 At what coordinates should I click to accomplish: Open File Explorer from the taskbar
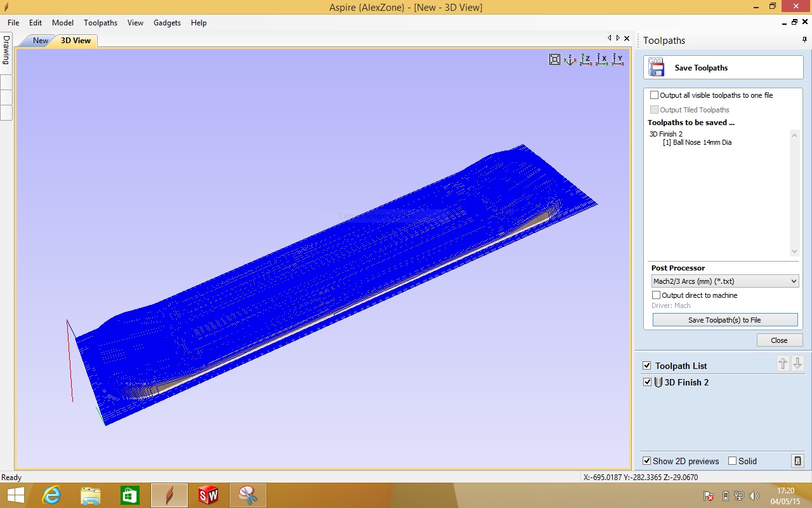pos(91,495)
